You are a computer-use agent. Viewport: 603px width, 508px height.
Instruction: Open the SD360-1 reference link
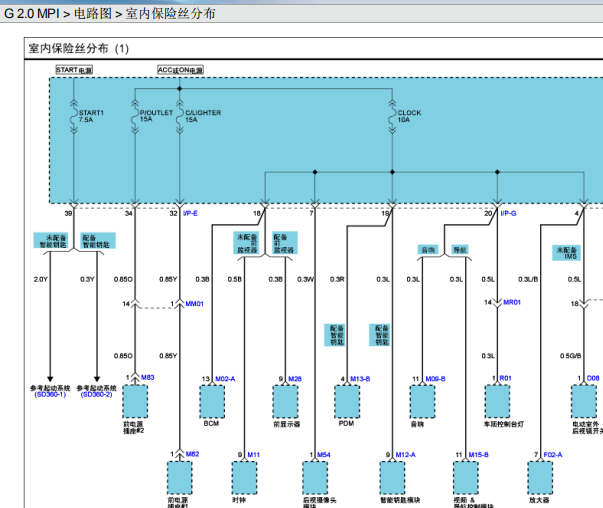click(50, 395)
